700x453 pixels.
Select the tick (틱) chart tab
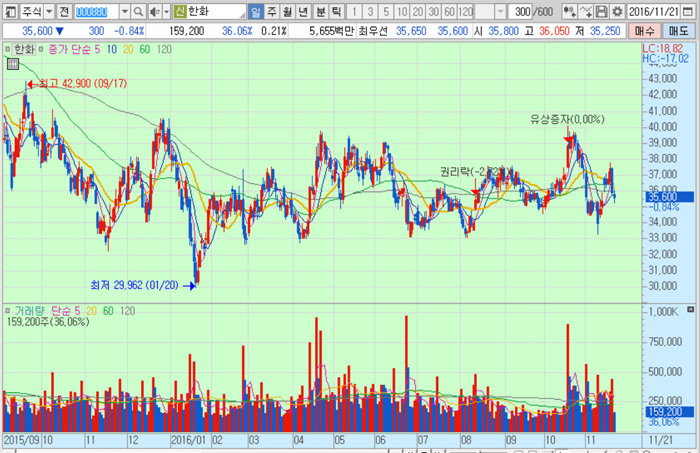click(336, 11)
